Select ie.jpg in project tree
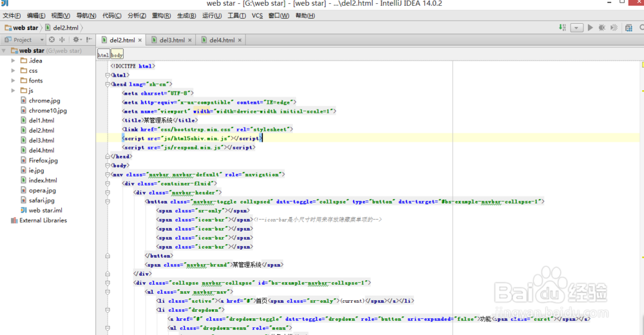Screen dimensions: 644x335 point(32,170)
